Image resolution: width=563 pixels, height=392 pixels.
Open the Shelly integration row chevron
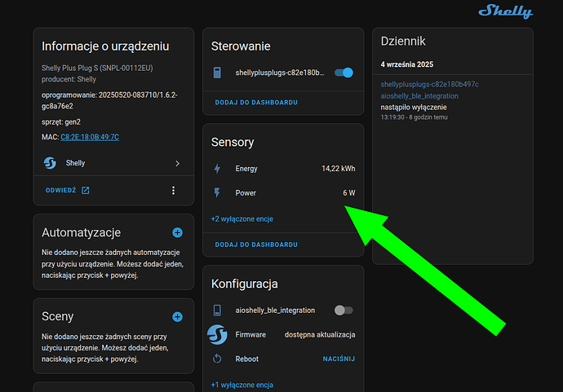tap(177, 163)
